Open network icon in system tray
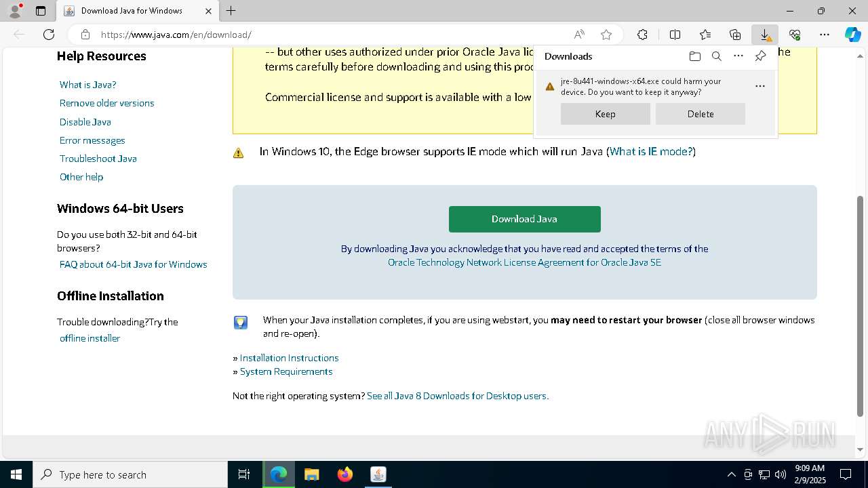Viewport: 868px width, 488px height. (x=764, y=474)
